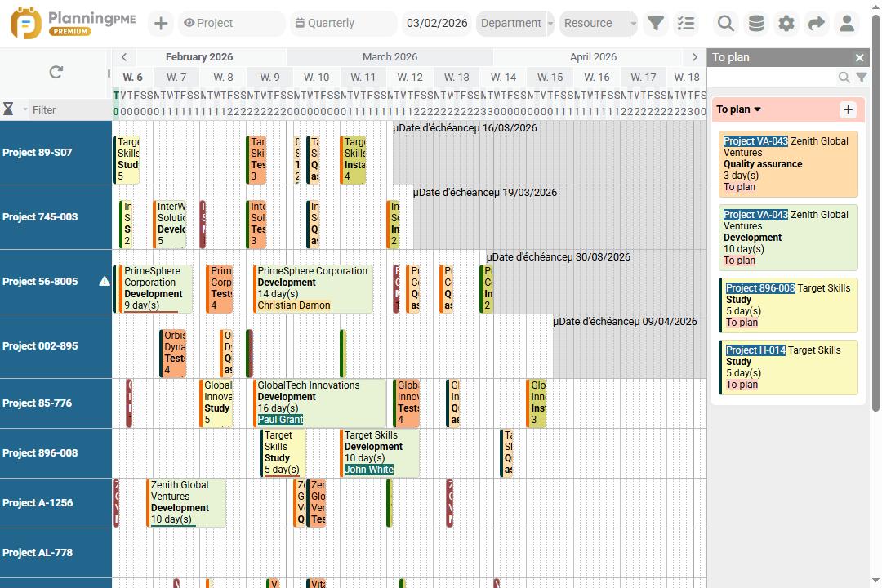Open PrimeSphere Development 14 day(s) task
This screenshot has width=882, height=588.
coord(313,288)
